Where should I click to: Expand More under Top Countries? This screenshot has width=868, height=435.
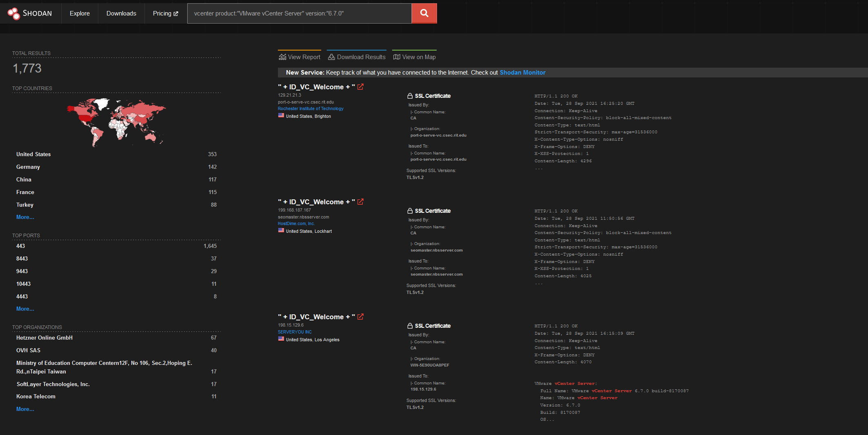click(25, 217)
